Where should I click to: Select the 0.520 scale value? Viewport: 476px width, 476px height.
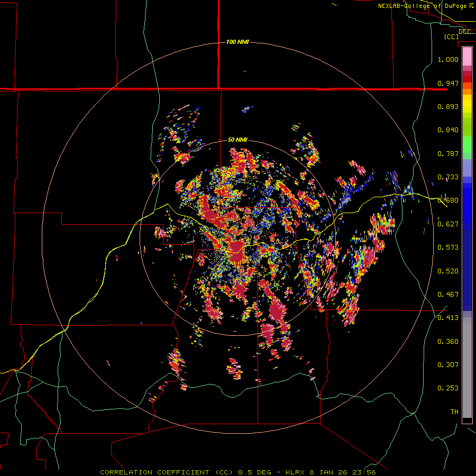point(448,271)
